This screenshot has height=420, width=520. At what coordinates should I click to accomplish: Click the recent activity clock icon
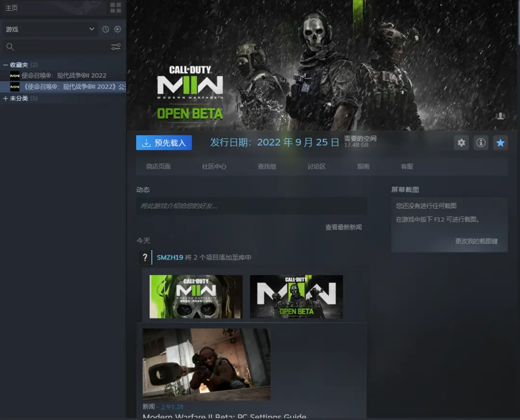coord(105,29)
